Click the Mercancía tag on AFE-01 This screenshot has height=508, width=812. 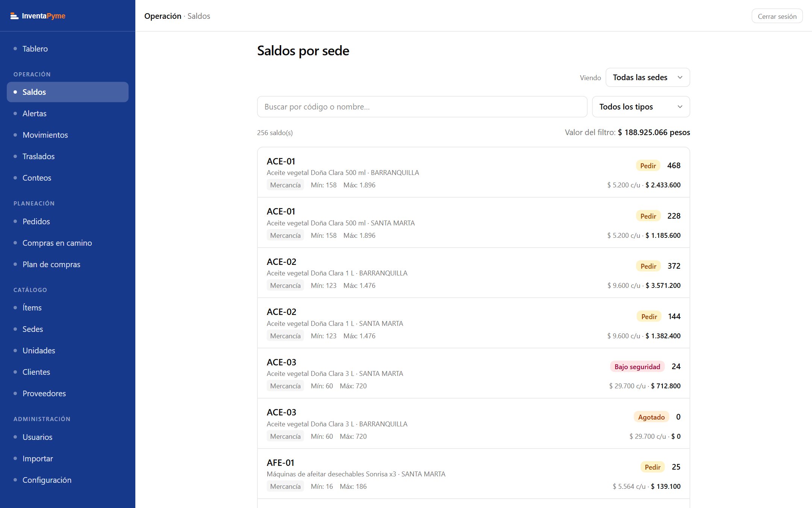tap(285, 487)
